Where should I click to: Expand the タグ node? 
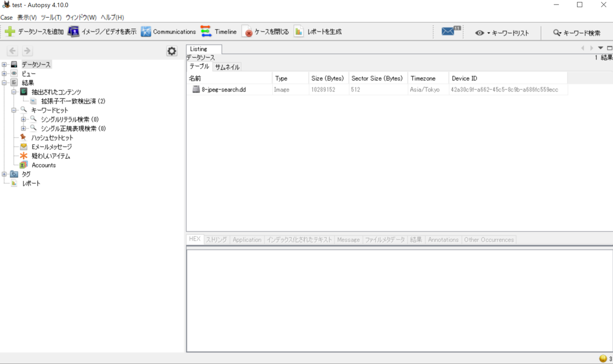coord(5,174)
